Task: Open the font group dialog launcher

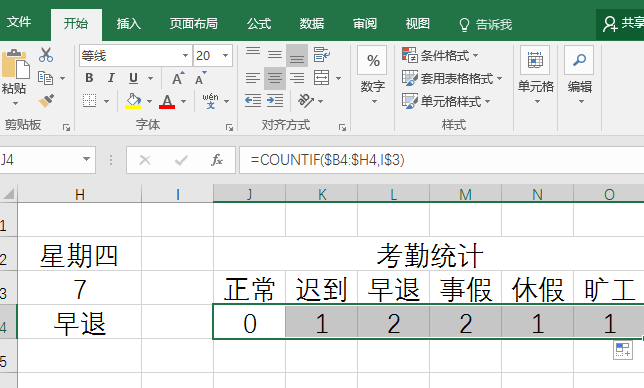Action: (x=229, y=128)
